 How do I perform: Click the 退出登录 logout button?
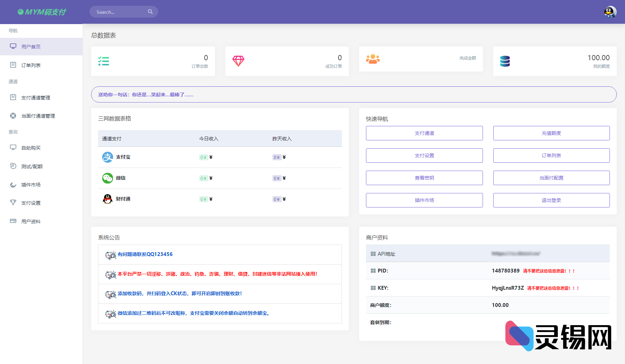click(551, 200)
